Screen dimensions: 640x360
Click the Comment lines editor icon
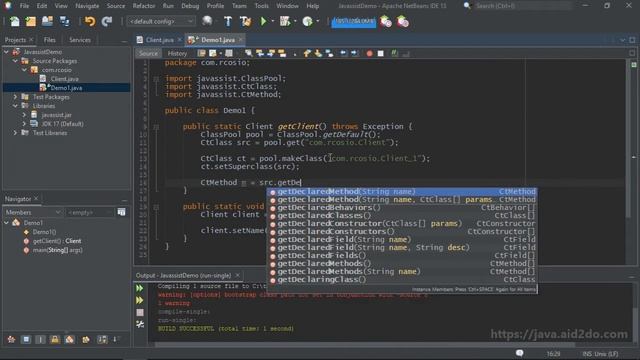pos(395,53)
